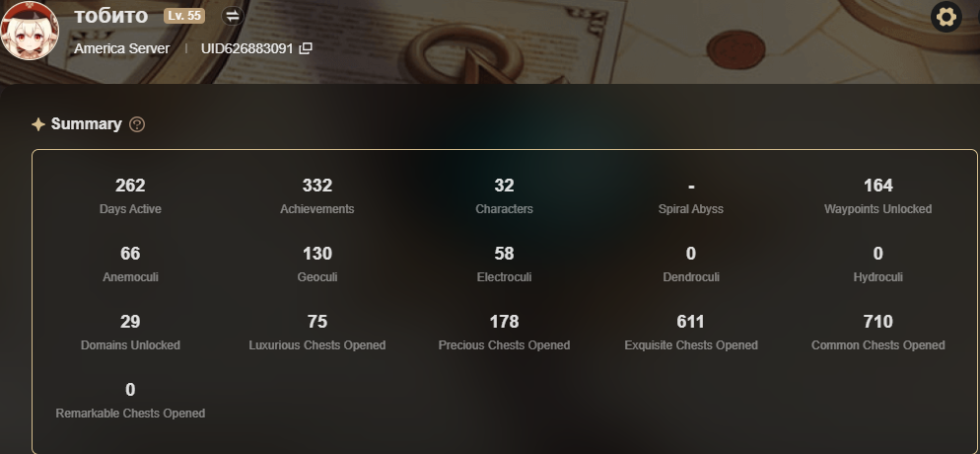Screen dimensions: 980x454
Task: Select the Common Chests Opened stat
Action: [x=877, y=333]
